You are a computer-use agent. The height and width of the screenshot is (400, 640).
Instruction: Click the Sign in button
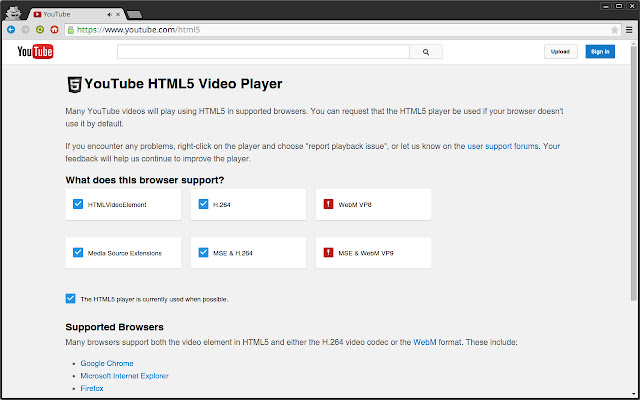[x=600, y=52]
